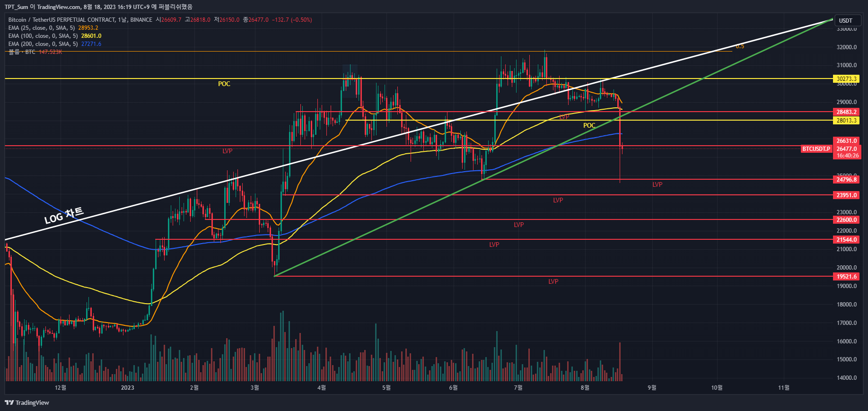Image resolution: width=868 pixels, height=411 pixels.
Task: Click the 16:40:26 countdown timer label
Action: tap(847, 156)
